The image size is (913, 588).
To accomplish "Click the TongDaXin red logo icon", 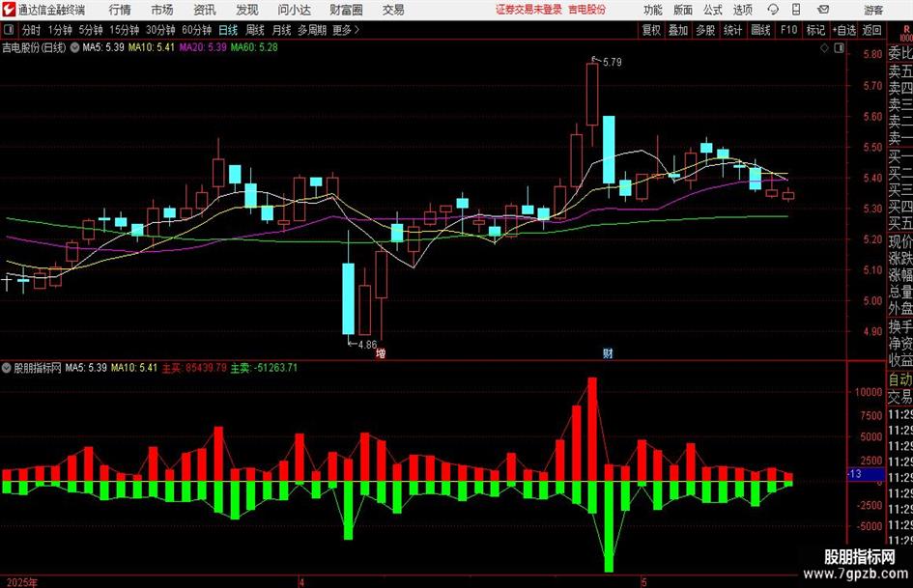I will [9, 10].
